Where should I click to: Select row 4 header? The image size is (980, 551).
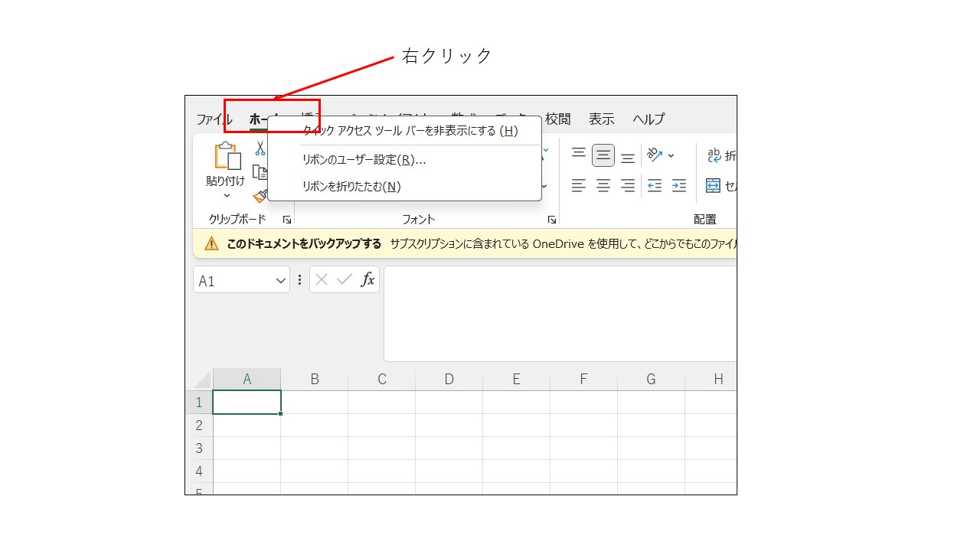click(199, 471)
